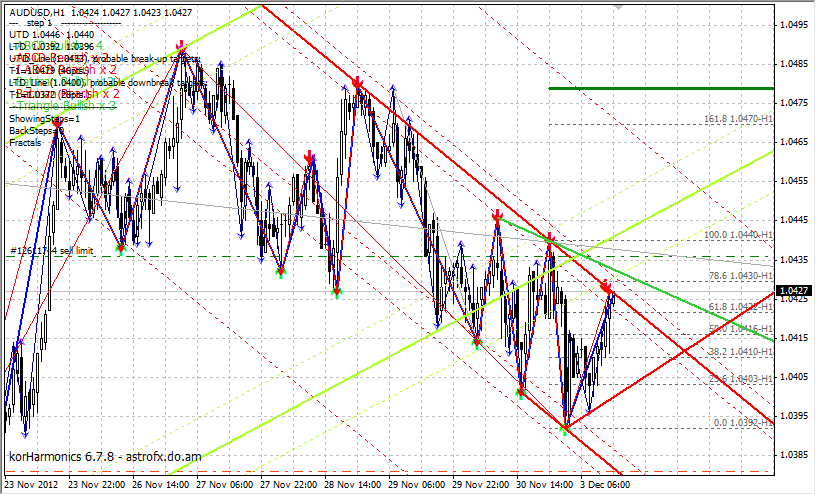
Task: Click the step 1 label under the title
Action: pos(40,23)
